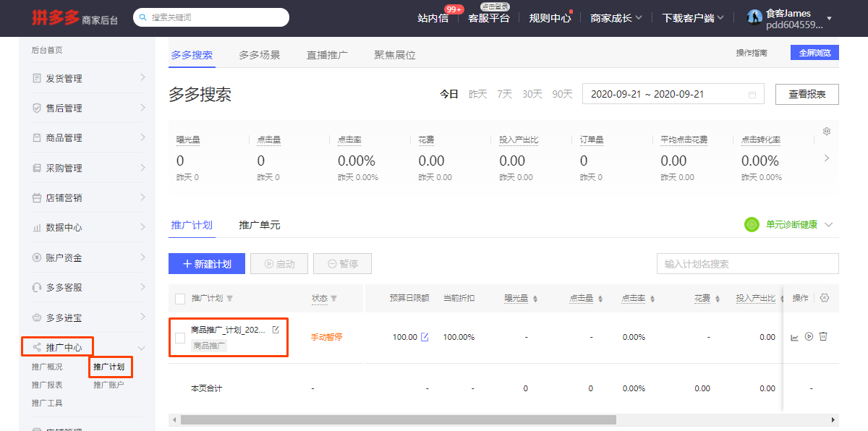Start plan with play icon in 操作 column

click(809, 337)
